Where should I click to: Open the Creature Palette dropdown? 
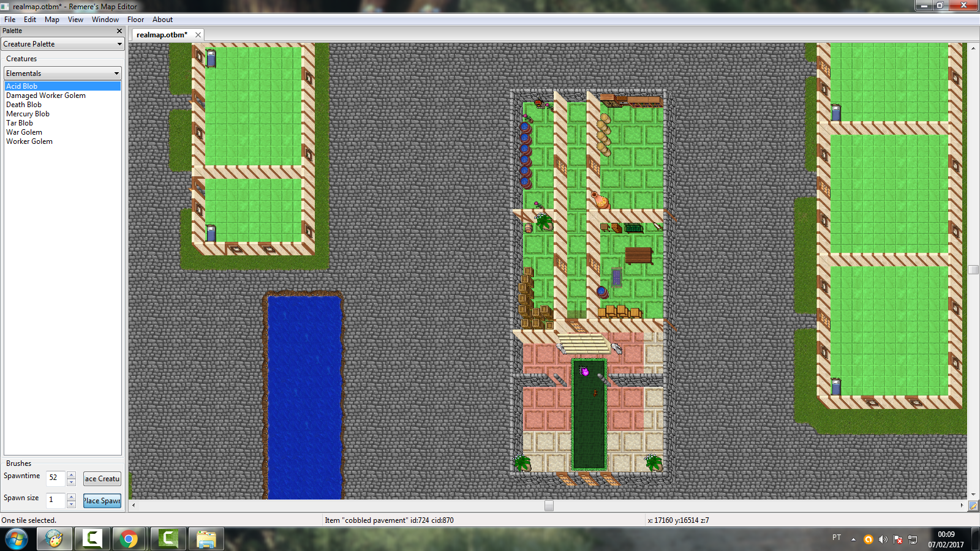point(62,44)
